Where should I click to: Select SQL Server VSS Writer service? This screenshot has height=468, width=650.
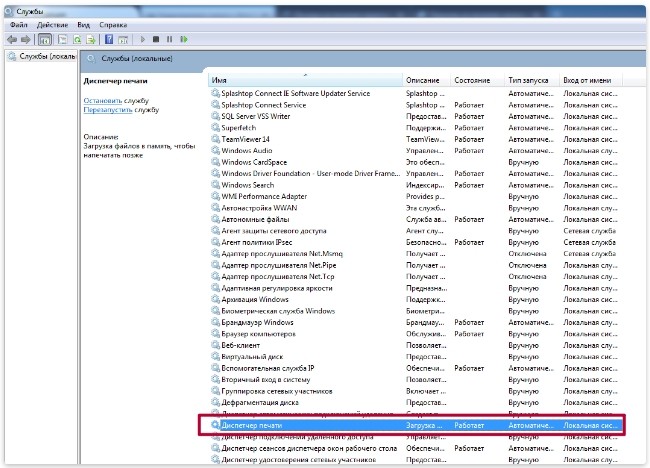point(416,116)
